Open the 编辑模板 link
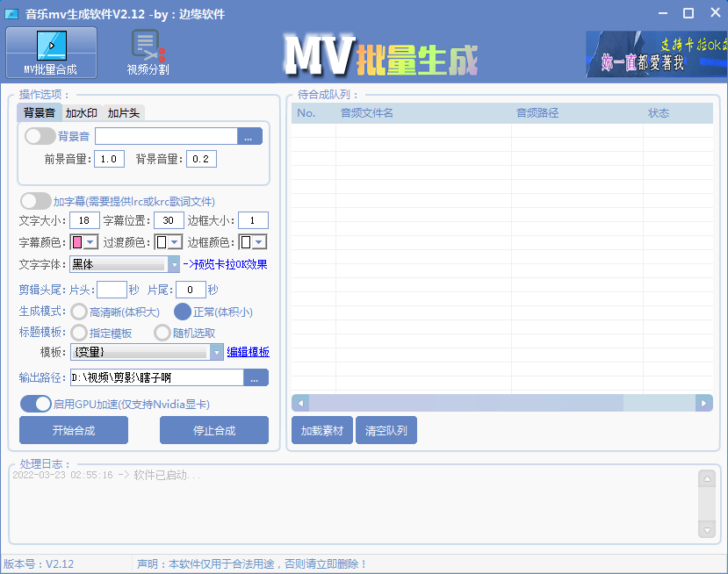 [x=248, y=352]
